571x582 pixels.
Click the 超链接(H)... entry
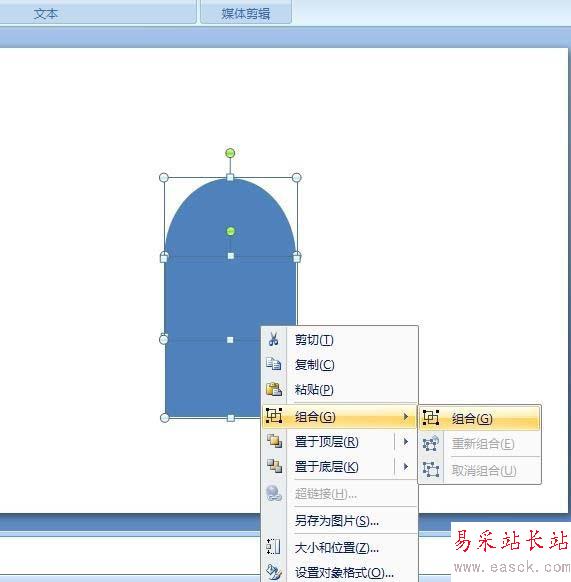pos(340,494)
